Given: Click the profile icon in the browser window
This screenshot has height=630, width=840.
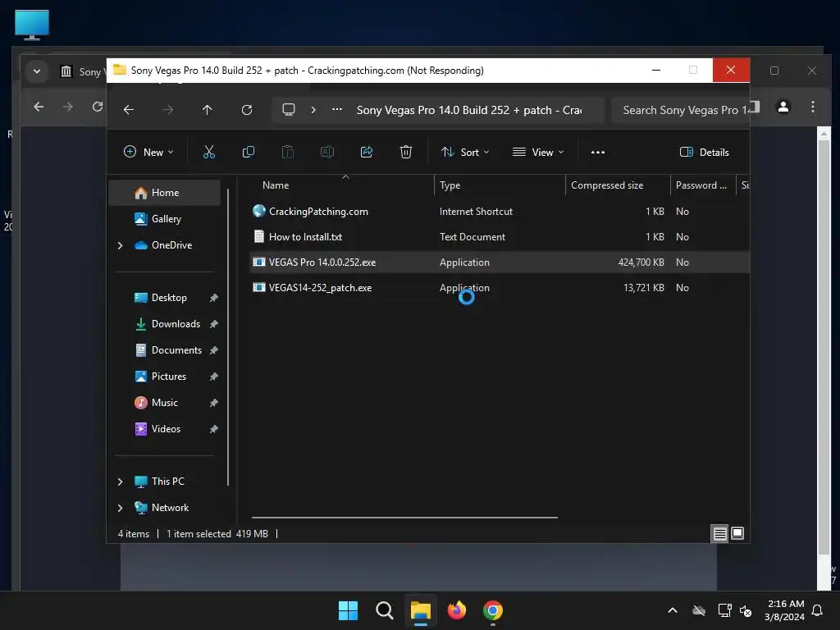Looking at the screenshot, I should point(783,107).
